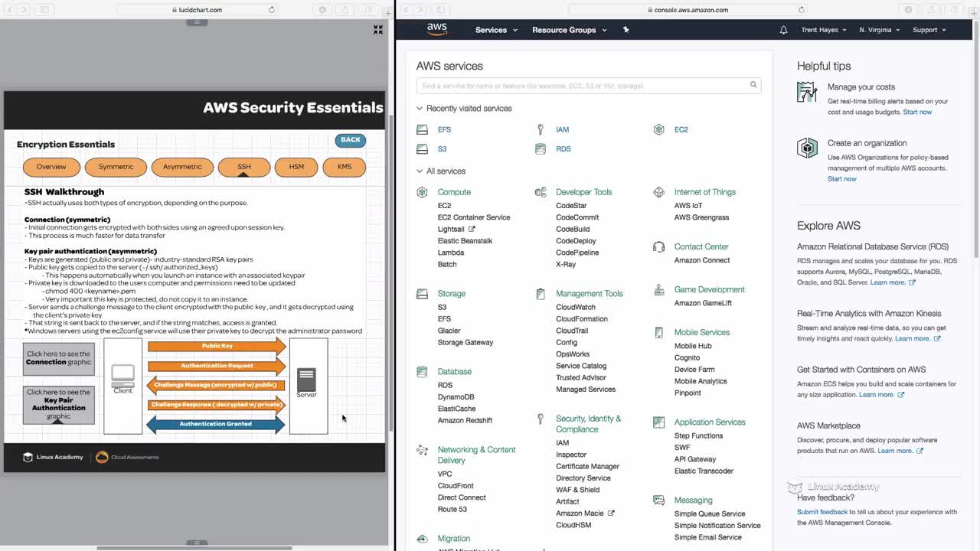Click the Contact Center headset icon
This screenshot has width=980, height=551.
point(658,247)
